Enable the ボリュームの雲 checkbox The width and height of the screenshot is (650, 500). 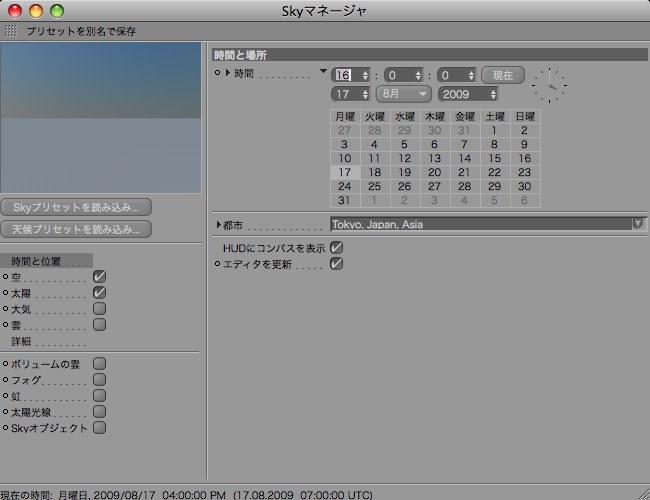pos(99,364)
